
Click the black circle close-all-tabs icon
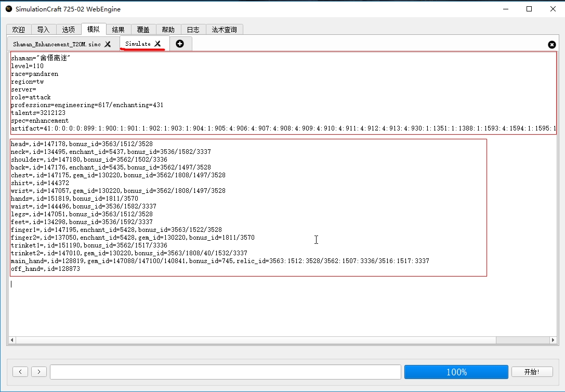pyautogui.click(x=551, y=45)
